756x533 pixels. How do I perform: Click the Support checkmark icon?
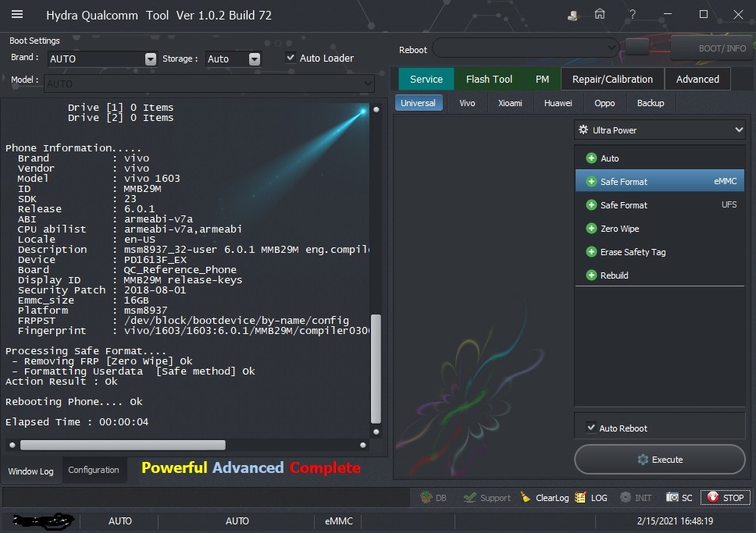(469, 497)
